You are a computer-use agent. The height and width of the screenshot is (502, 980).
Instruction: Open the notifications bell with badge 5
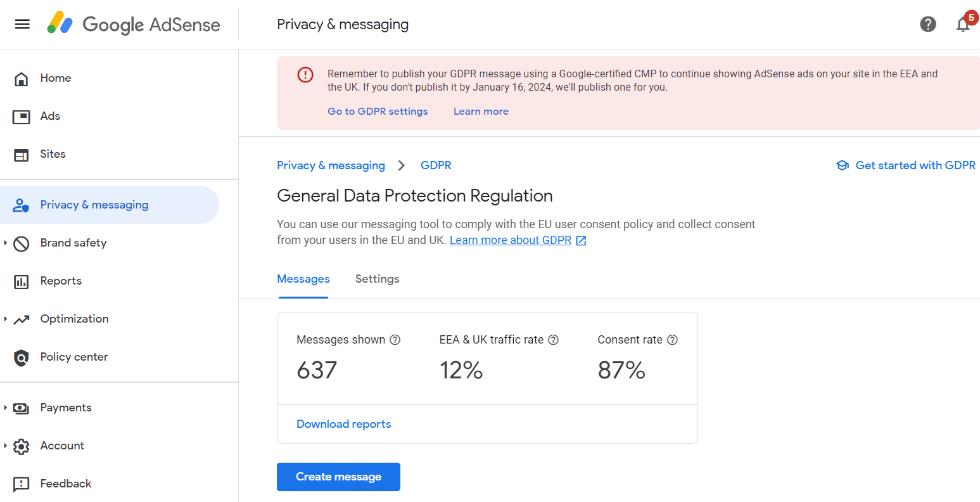963,25
